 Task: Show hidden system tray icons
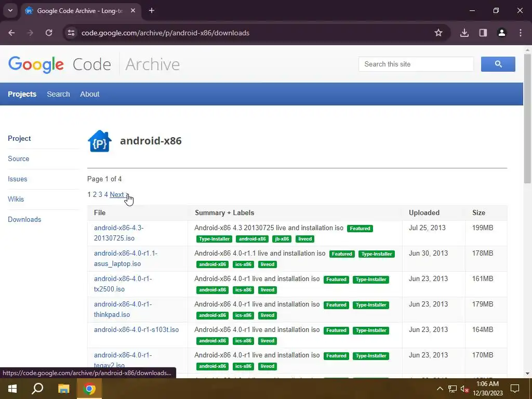pyautogui.click(x=440, y=389)
